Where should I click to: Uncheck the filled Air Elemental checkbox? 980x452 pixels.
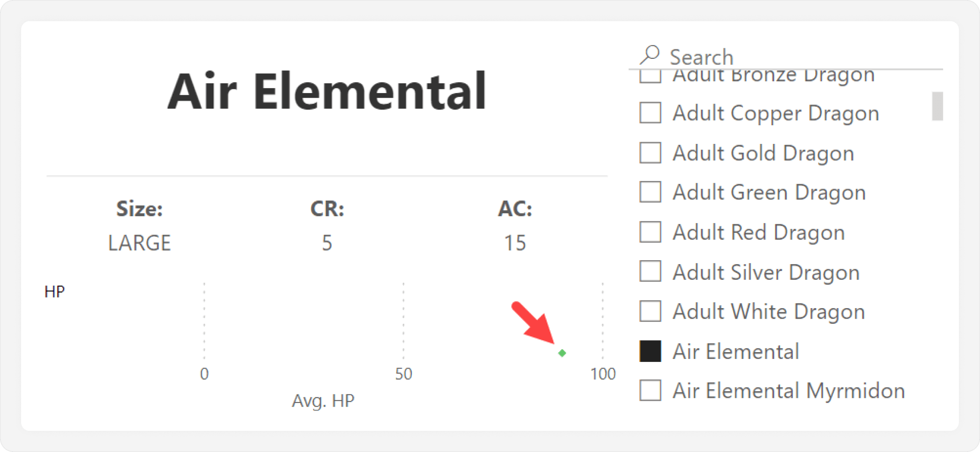pyautogui.click(x=650, y=351)
